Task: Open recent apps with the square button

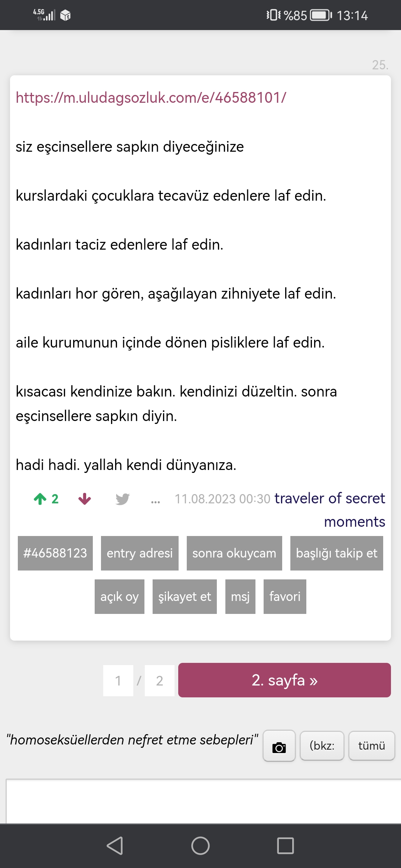Action: coord(286,846)
